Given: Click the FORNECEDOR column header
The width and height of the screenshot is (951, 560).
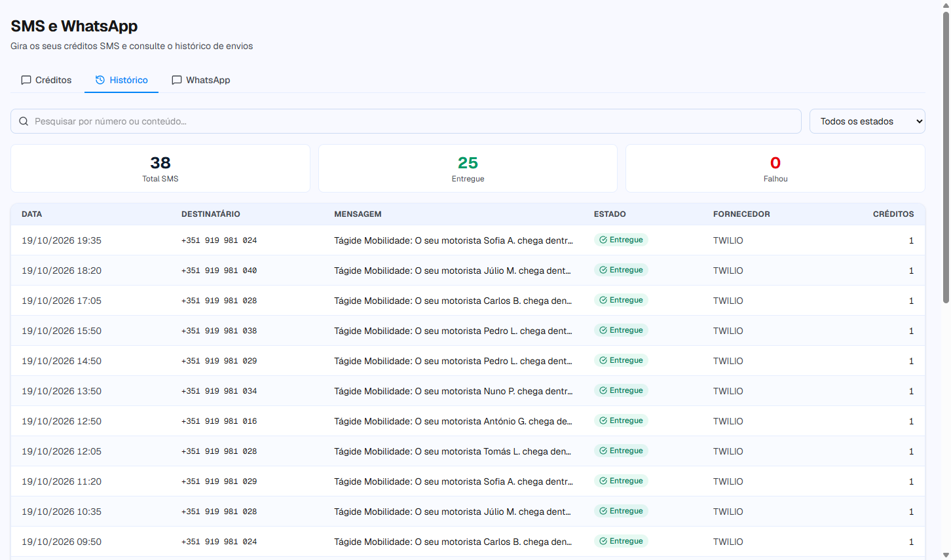Looking at the screenshot, I should pyautogui.click(x=741, y=214).
